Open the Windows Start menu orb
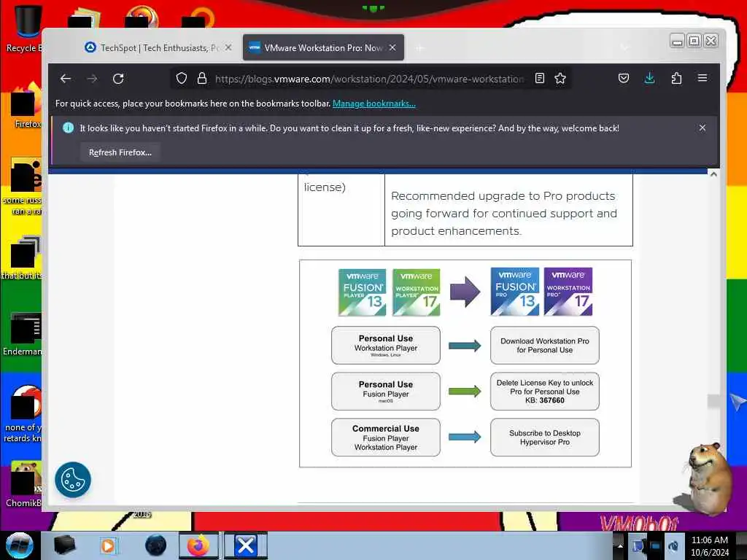The height and width of the screenshot is (560, 747). 20,545
